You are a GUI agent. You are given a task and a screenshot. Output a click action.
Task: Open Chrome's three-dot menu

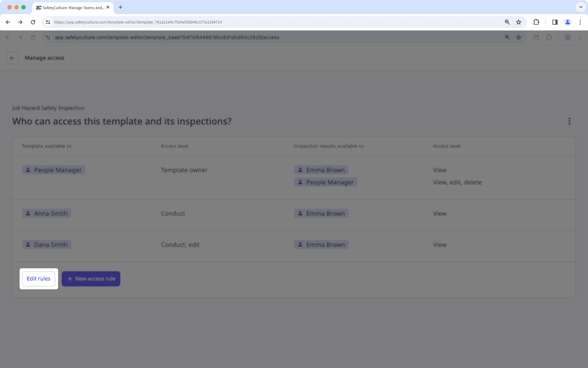point(580,22)
